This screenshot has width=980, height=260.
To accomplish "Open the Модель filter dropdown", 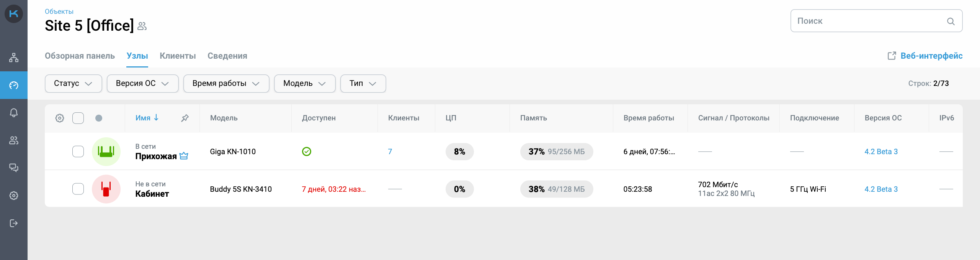I will pos(304,84).
